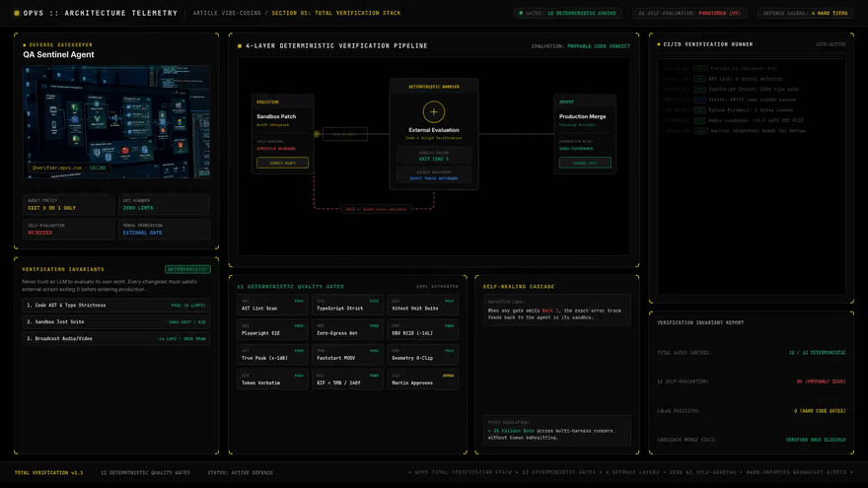868x488 pixels.
Task: Click the 0 Hard Code Gates report value
Action: pyautogui.click(x=820, y=410)
